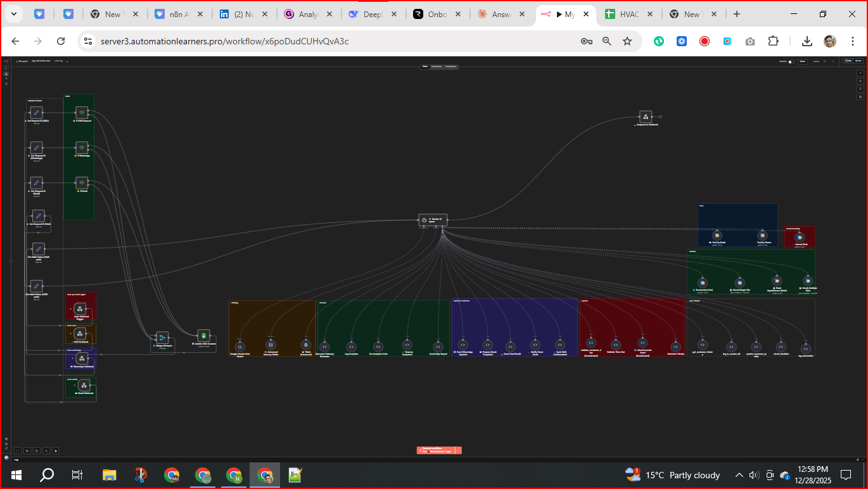This screenshot has width=868, height=489.
Task: Select the Think (Advanced) tool node
Action: (306, 346)
